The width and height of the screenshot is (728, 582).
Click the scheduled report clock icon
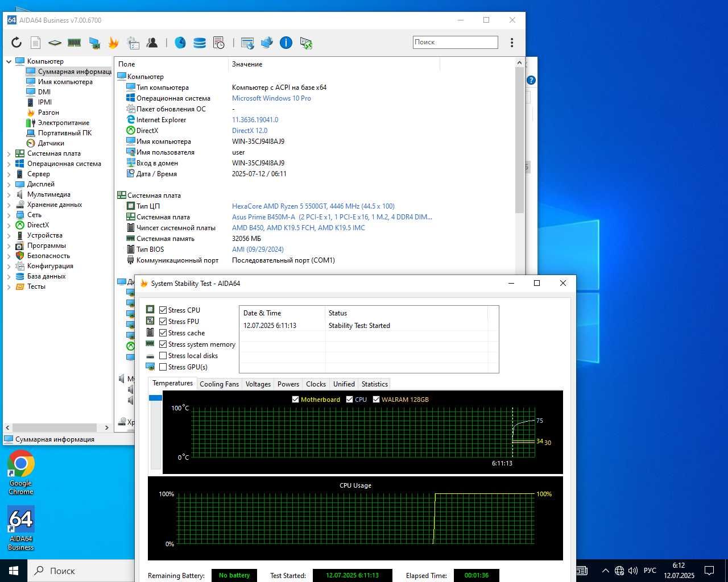coord(219,43)
